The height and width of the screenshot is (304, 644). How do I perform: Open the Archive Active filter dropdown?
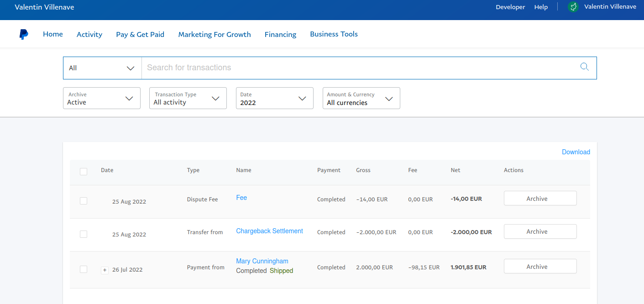[x=102, y=98]
